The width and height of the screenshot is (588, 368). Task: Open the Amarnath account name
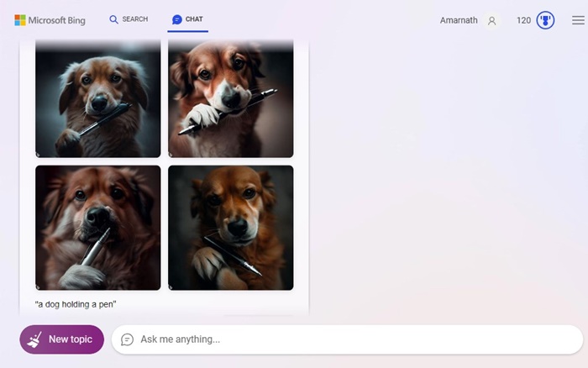coord(459,20)
